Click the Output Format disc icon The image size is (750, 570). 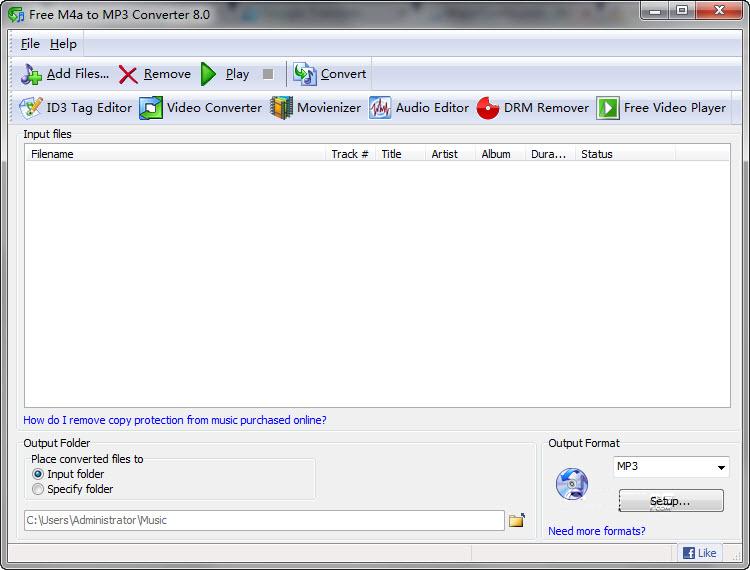pos(572,484)
